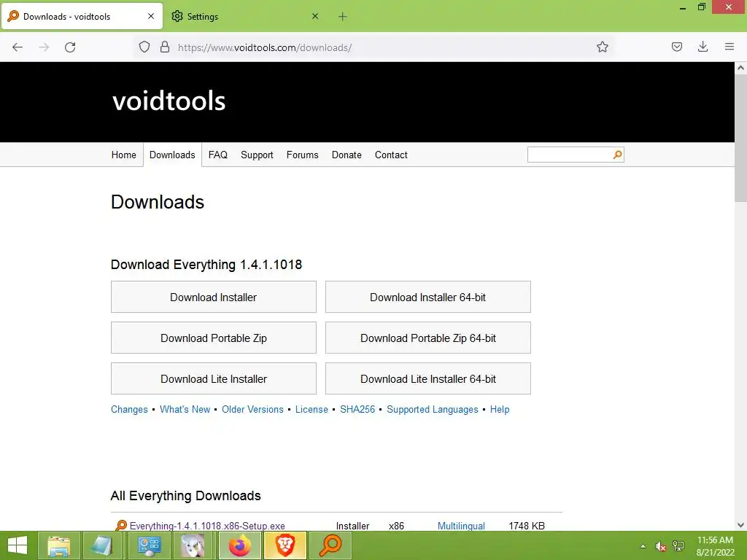Open the Everything search taskbar icon
Viewport: 747px width, 560px height.
click(x=330, y=545)
